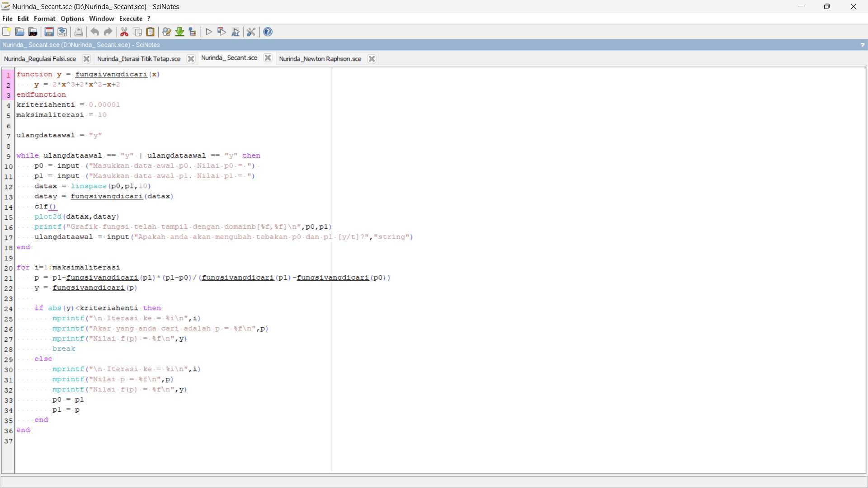Click the line number 1 in the gutter
868x488 pixels.
tap(8, 75)
